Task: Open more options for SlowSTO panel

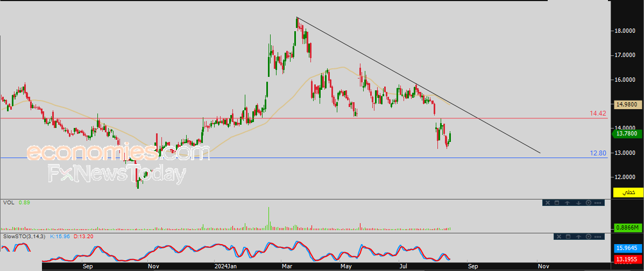Action: coord(598,237)
